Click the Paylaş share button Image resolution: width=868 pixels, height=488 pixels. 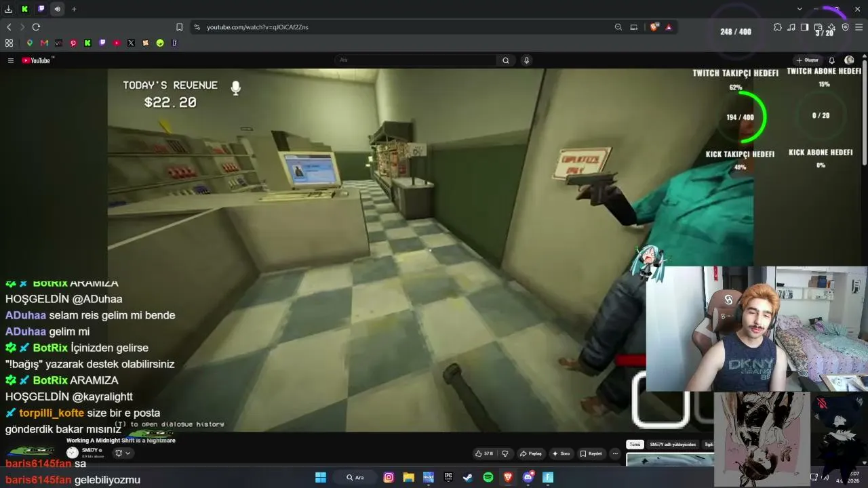pos(531,453)
